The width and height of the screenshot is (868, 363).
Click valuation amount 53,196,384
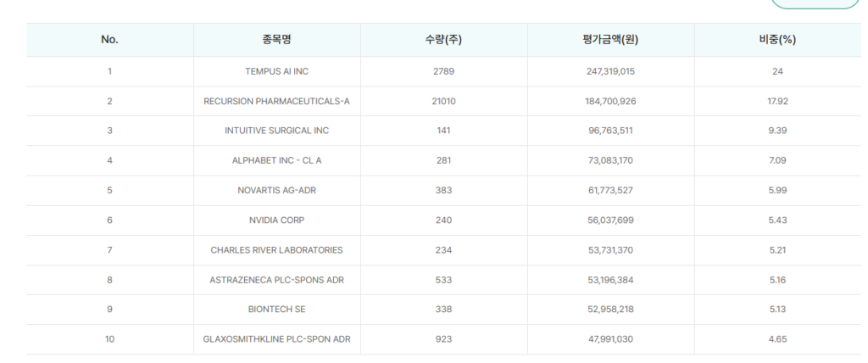[610, 280]
